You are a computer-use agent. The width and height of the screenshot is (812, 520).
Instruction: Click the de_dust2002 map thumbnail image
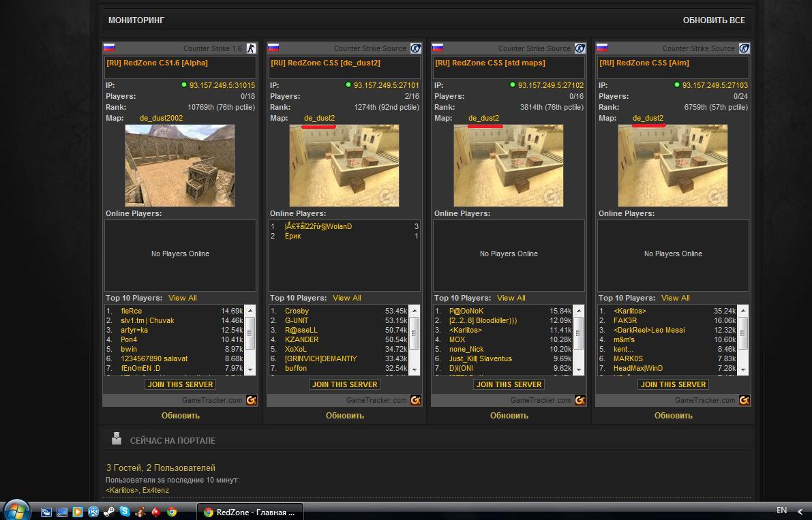pos(180,166)
